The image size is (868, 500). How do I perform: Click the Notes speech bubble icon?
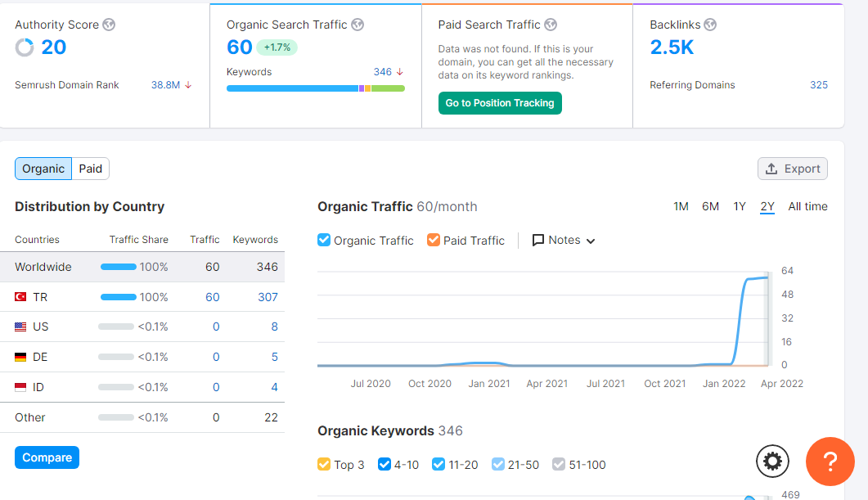coord(537,241)
